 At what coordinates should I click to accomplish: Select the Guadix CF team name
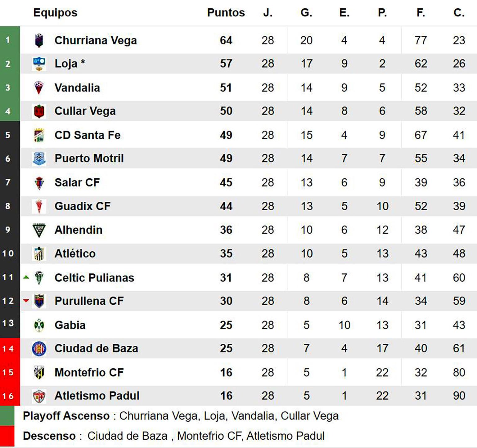tap(82, 206)
